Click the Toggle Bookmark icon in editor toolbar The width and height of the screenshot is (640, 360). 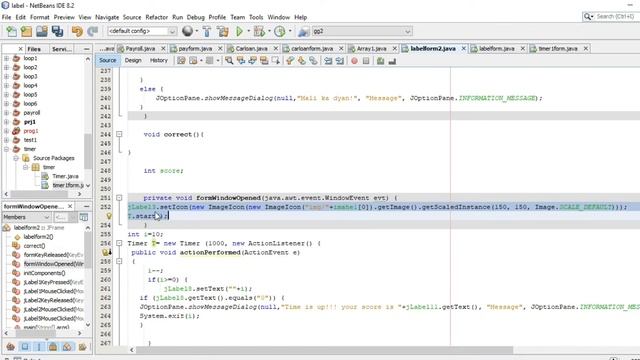313,61
